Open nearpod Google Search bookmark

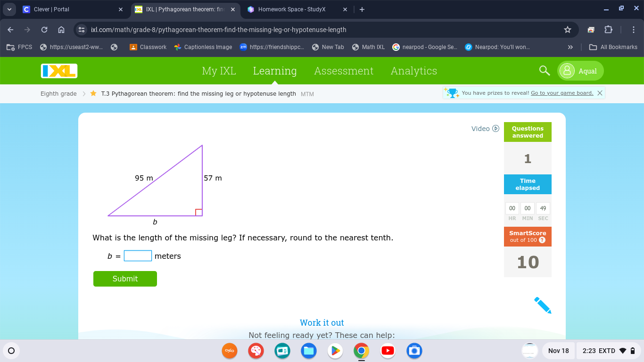pos(425,47)
